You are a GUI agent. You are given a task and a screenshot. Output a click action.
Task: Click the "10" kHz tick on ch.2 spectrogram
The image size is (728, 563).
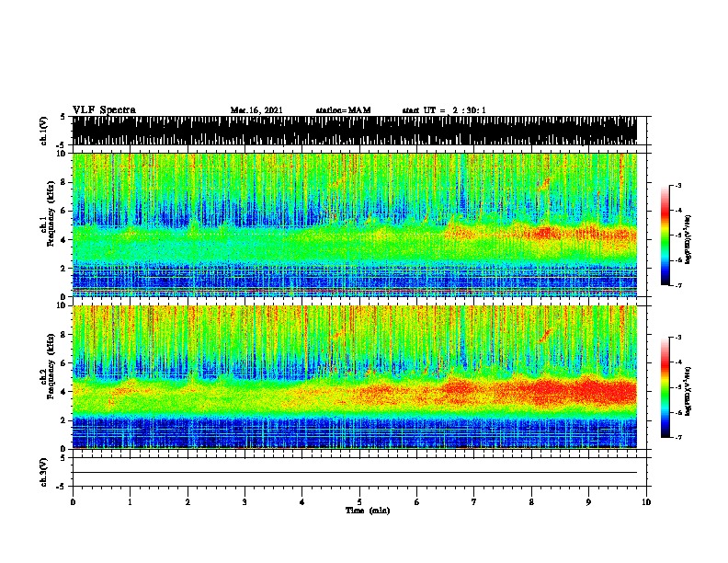(63, 305)
